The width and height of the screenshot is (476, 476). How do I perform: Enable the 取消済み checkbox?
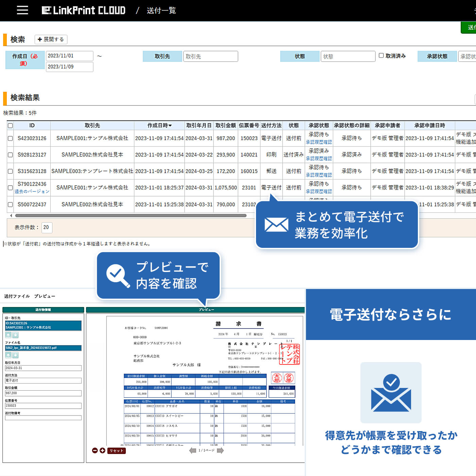(x=381, y=55)
